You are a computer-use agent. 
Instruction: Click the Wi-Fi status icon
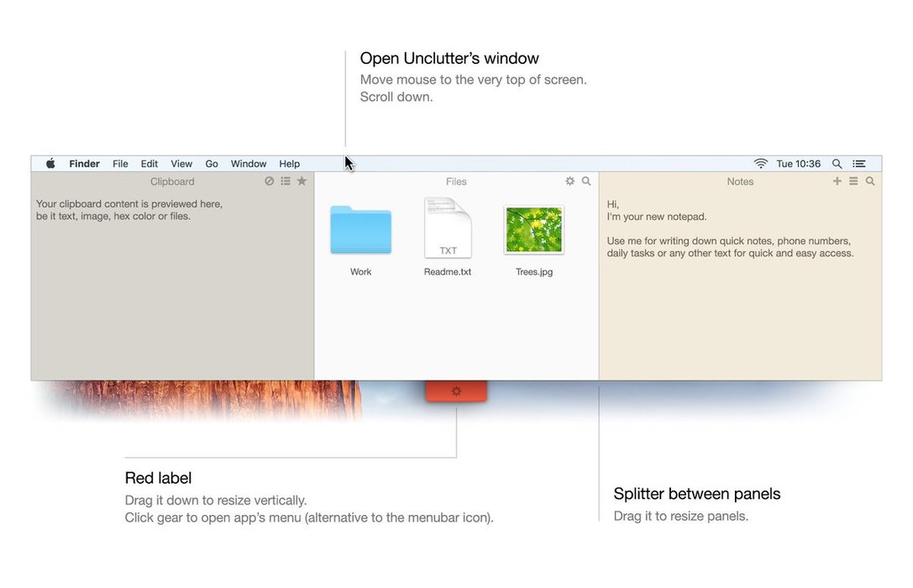tap(760, 164)
